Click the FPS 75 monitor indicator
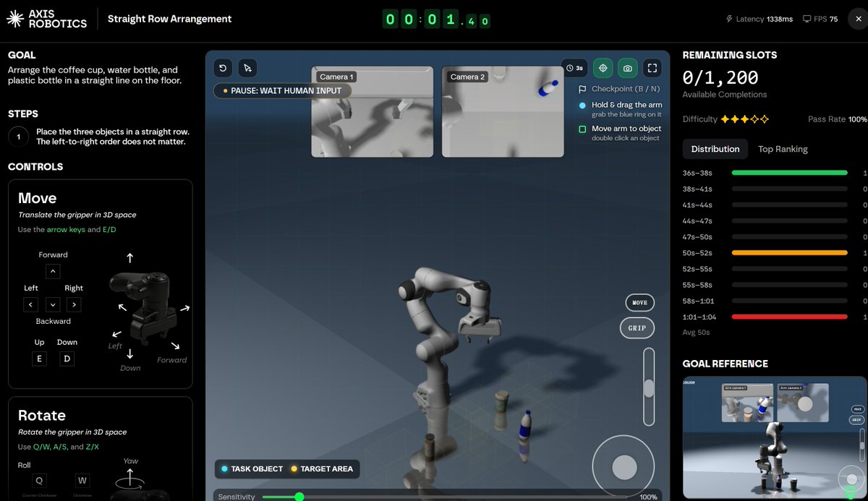Viewport: 868px width, 501px height. coord(820,19)
